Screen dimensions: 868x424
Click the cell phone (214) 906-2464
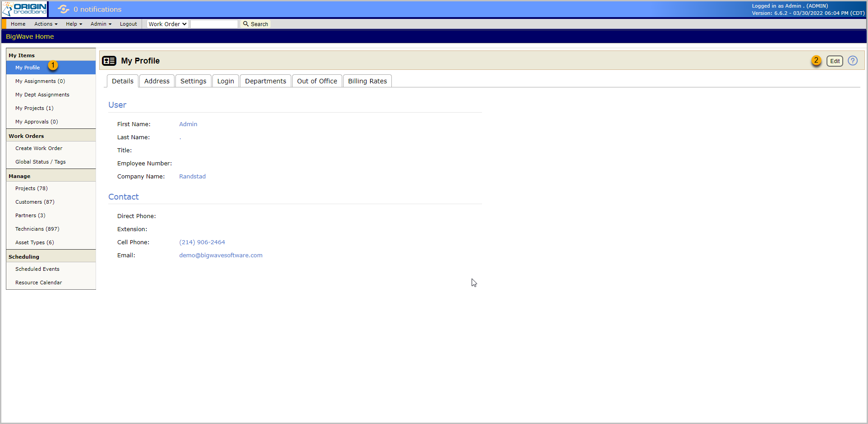[x=202, y=242]
